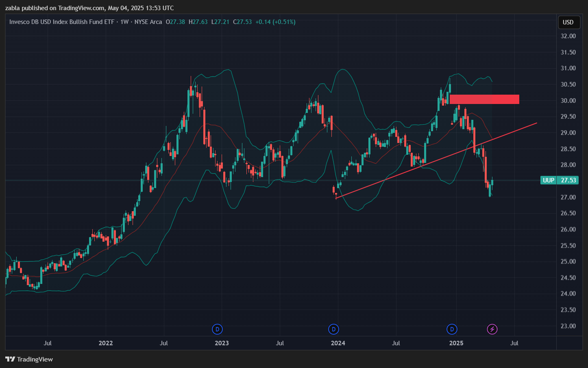The image size is (588, 368).
Task: Click the closing price value C27.53
Action: tap(242, 22)
